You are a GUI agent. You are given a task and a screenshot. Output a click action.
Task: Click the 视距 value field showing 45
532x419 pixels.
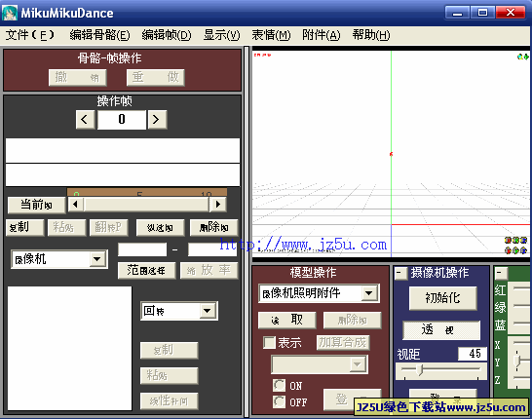[473, 354]
